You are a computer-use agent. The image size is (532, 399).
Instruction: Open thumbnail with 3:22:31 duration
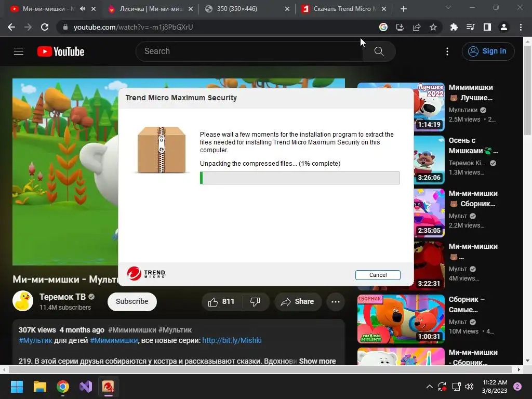point(429,265)
